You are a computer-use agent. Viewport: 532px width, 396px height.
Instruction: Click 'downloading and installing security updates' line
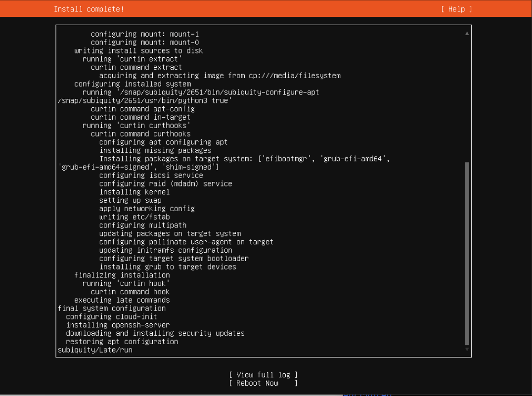click(x=155, y=333)
